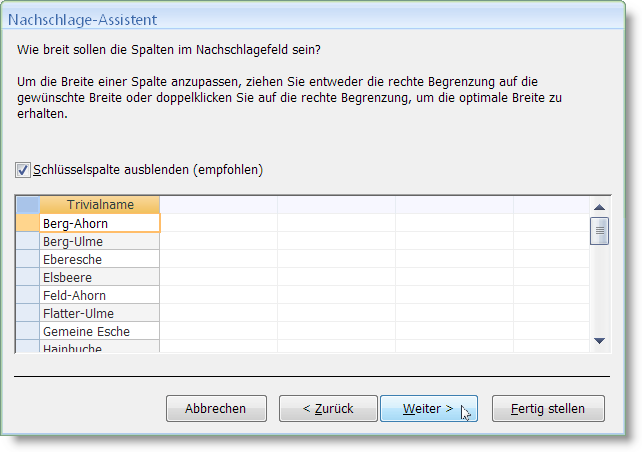Uncheck Schlüsselspalte ausblenden checkbox

click(x=23, y=170)
